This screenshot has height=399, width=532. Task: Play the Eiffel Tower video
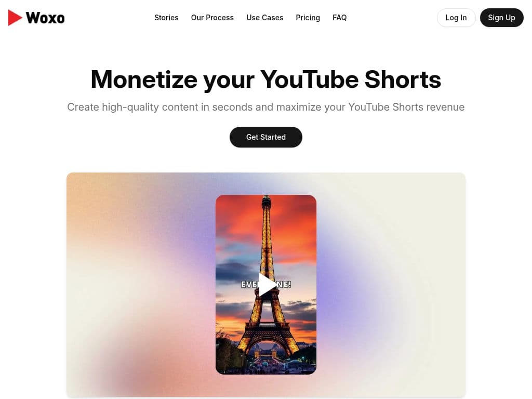pyautogui.click(x=267, y=285)
